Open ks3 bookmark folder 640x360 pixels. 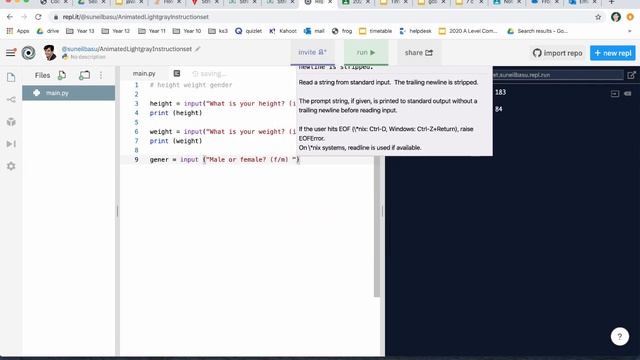[x=218, y=31]
